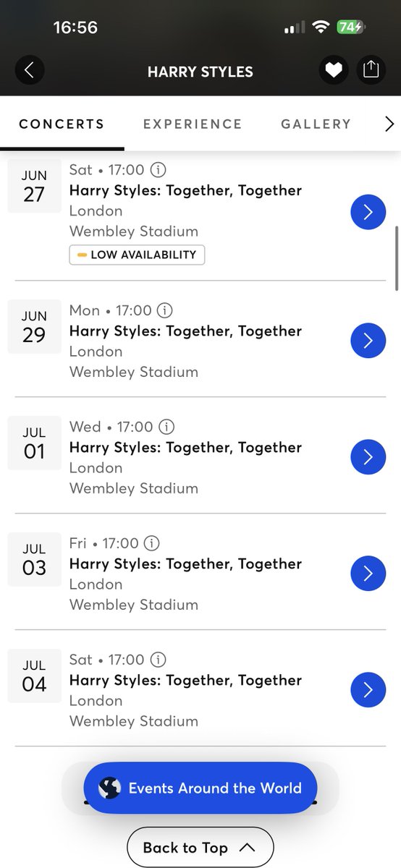Tap the Back to Top button
401x868 pixels.
(x=200, y=848)
